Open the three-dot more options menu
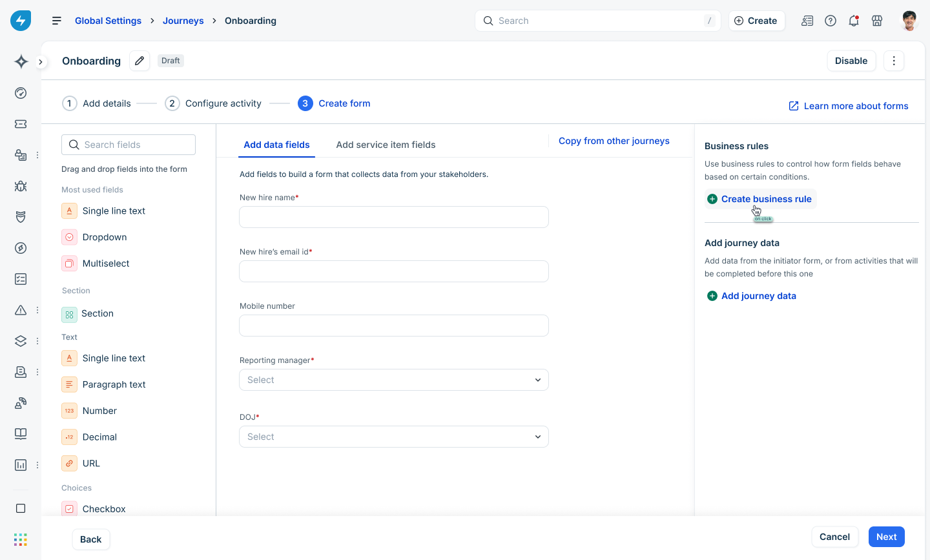This screenshot has width=930, height=560. (894, 61)
